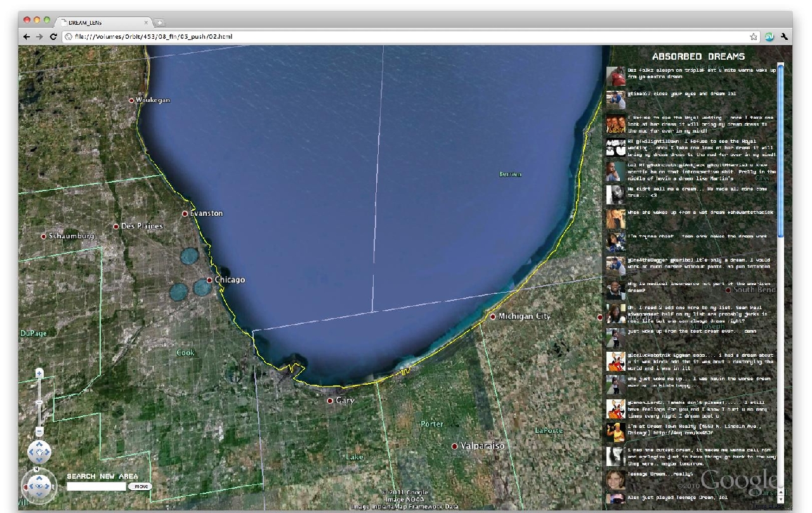812x513 pixels.
Task: Rotate view right on the eye look control
Action: (x=49, y=486)
